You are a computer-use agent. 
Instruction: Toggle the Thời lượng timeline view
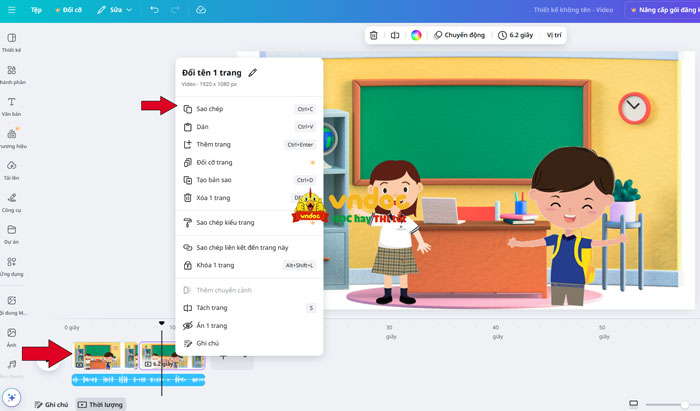(x=102, y=405)
